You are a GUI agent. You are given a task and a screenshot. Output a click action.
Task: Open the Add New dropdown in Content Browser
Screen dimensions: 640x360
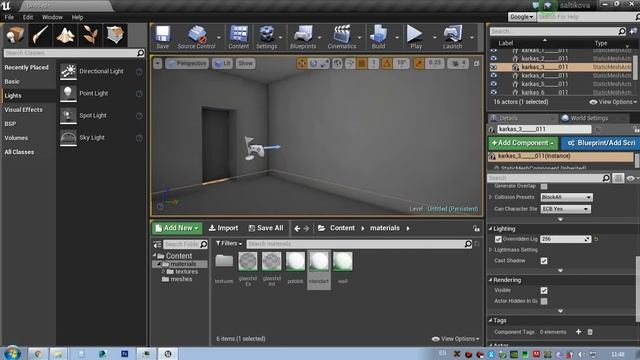click(177, 228)
